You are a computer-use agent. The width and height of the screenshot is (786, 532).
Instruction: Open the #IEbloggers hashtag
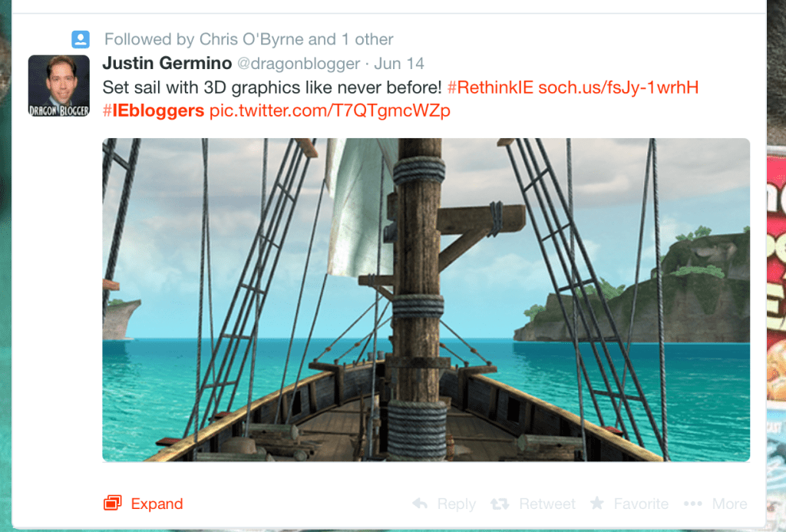click(154, 111)
